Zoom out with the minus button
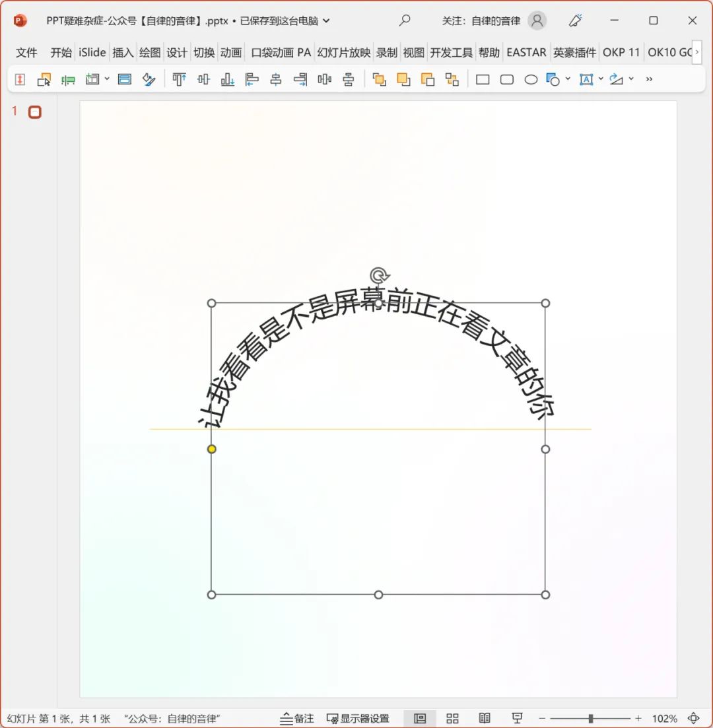The width and height of the screenshot is (713, 728). coord(542,718)
